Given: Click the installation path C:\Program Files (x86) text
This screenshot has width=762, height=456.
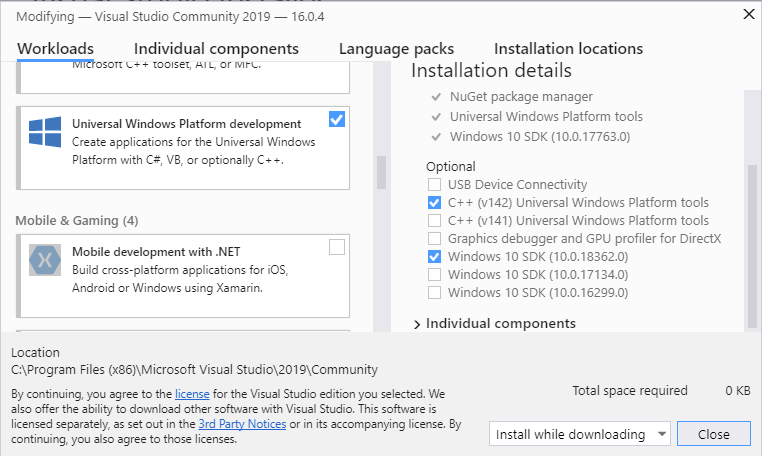Looking at the screenshot, I should (x=194, y=370).
